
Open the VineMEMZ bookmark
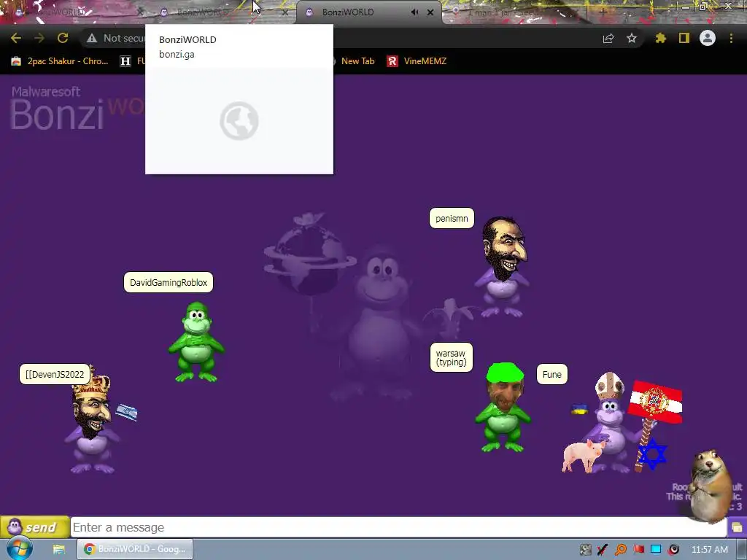point(417,61)
